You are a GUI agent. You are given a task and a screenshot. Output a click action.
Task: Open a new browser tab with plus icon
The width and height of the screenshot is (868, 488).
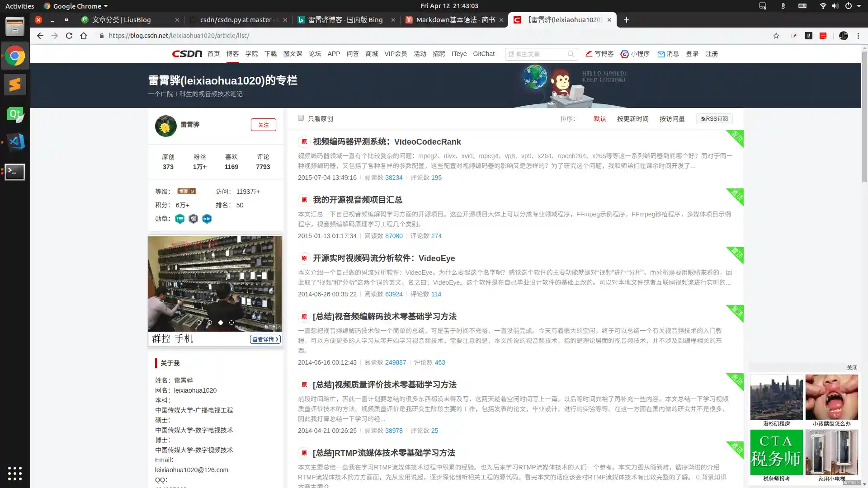[x=626, y=20]
